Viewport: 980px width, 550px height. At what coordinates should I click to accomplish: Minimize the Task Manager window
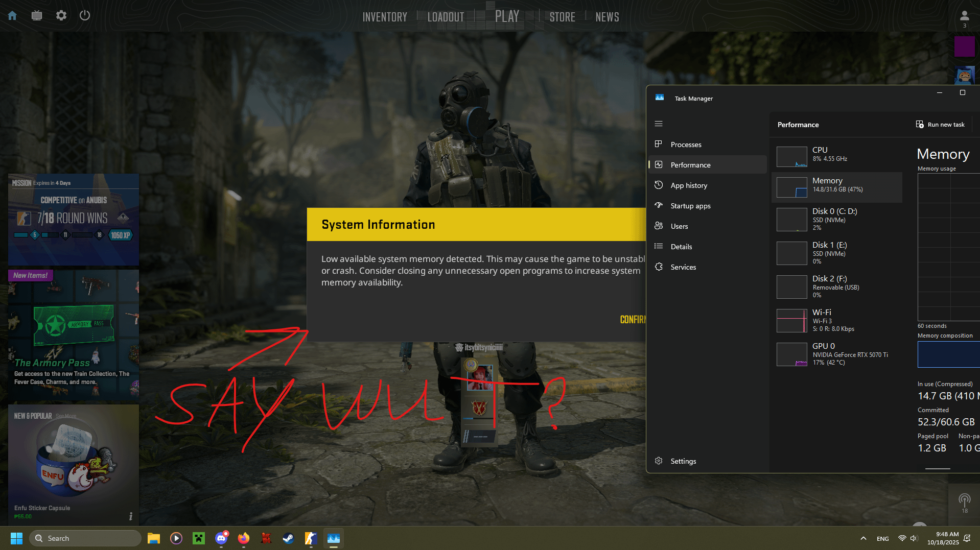tap(939, 92)
